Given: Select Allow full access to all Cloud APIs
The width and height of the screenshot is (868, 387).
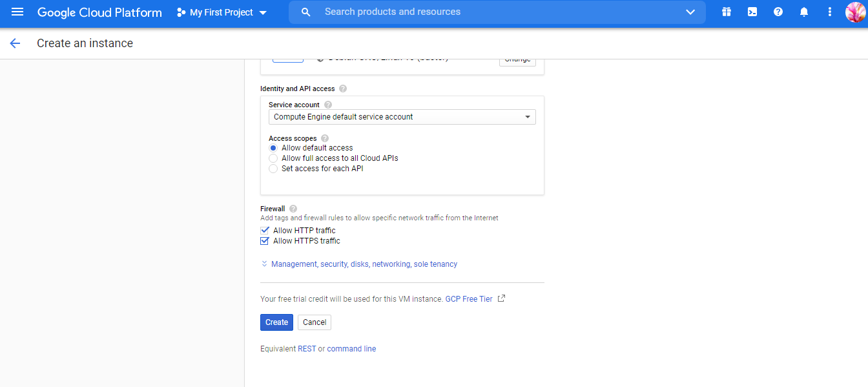Looking at the screenshot, I should [x=273, y=158].
